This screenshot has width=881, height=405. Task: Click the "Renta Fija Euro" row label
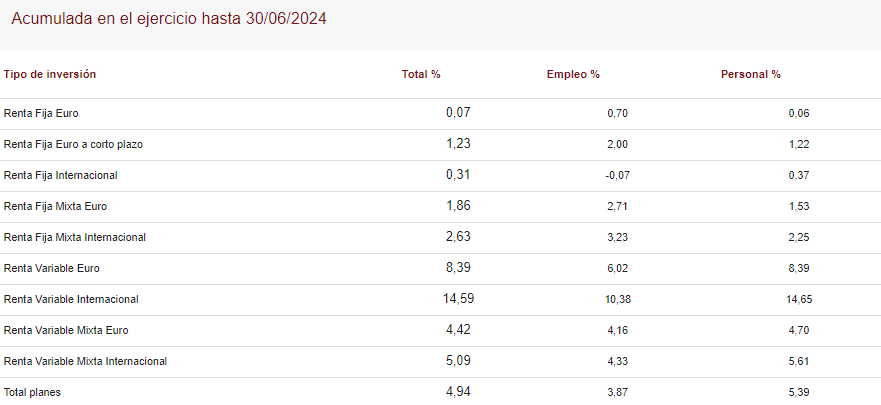pos(41,113)
